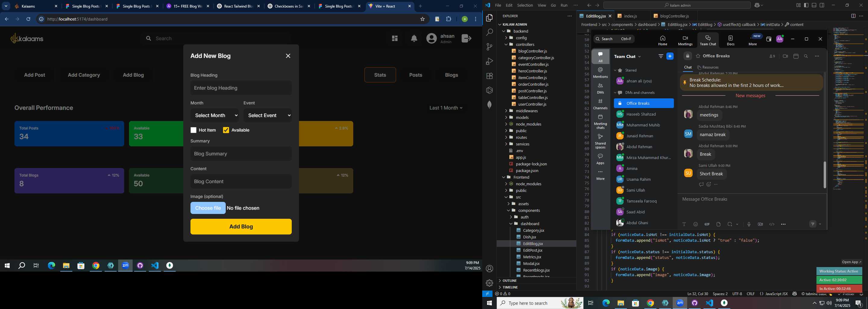Click the Type here to search taskbar box
The width and height of the screenshot is (868, 309).
pos(540,303)
